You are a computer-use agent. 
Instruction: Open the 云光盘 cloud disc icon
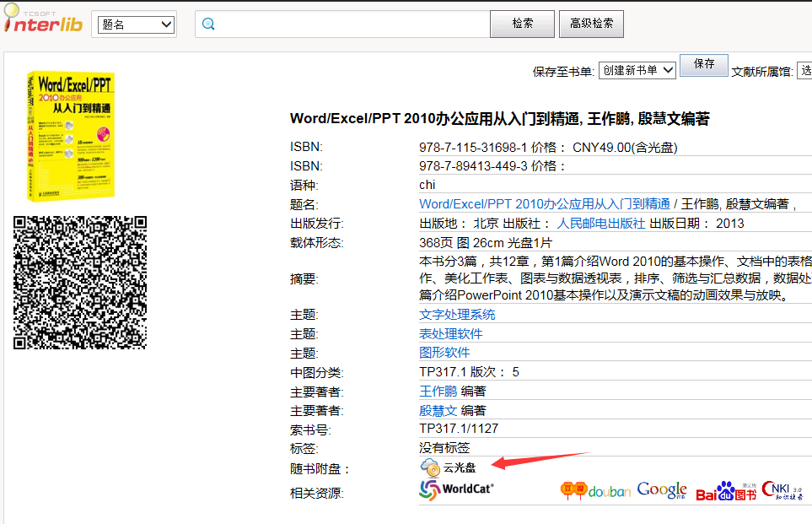click(430, 467)
